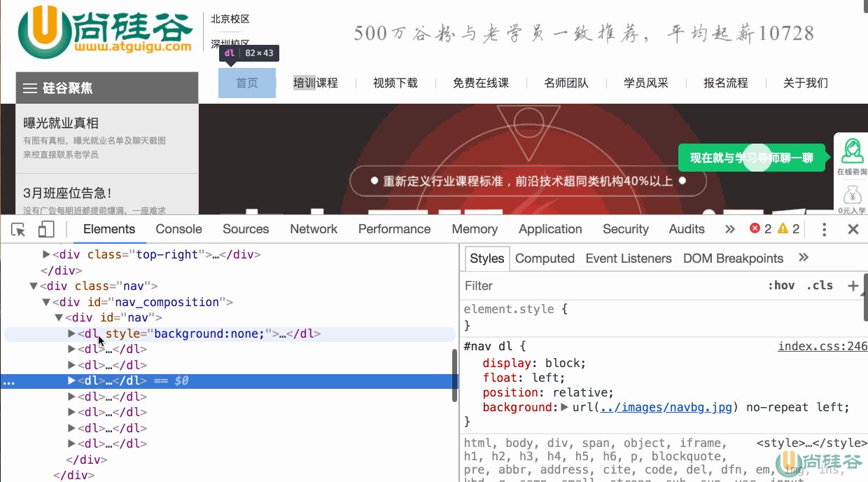Click the 视频下载 navigation item
Screen dimensions: 868x482
[x=395, y=83]
